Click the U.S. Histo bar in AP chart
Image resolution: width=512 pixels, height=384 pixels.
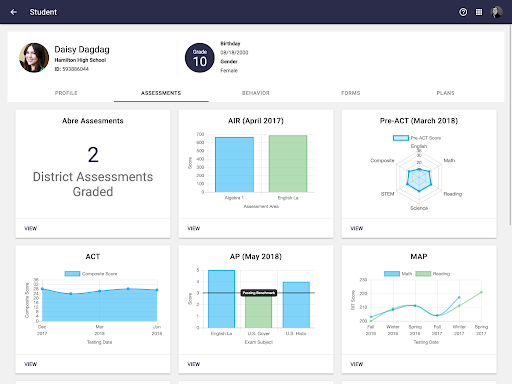[296, 305]
